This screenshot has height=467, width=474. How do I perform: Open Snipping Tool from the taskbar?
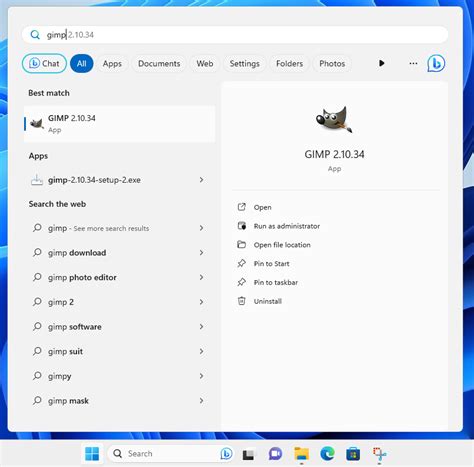click(379, 454)
